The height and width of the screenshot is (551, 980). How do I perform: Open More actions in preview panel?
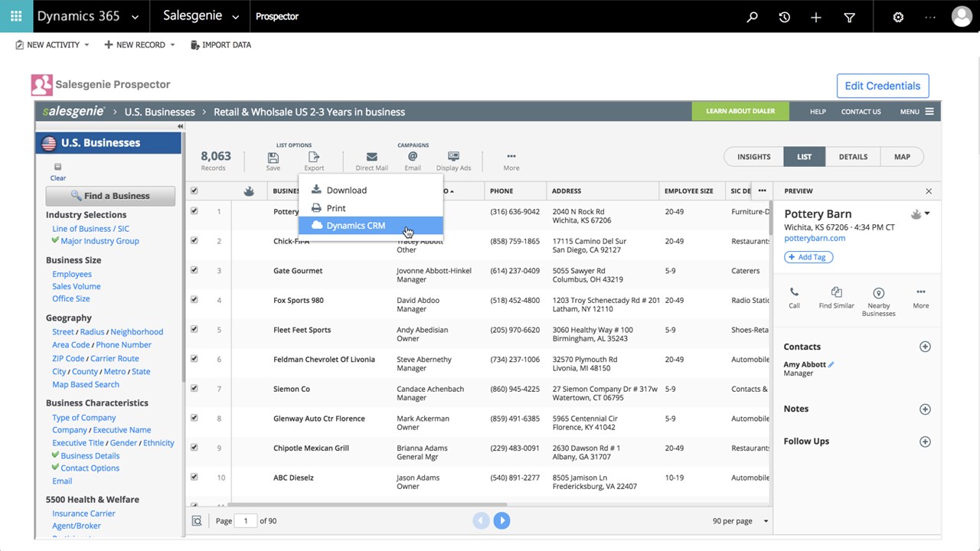click(x=921, y=297)
